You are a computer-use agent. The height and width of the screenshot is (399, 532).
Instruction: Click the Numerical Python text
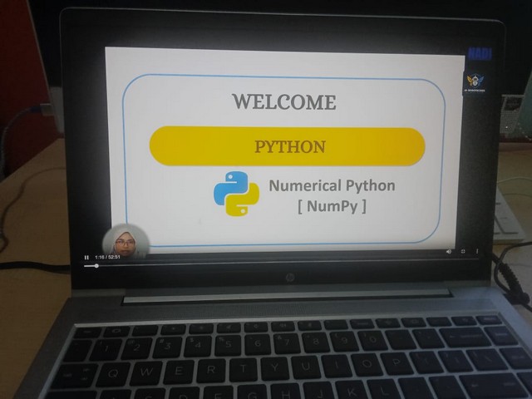point(332,186)
